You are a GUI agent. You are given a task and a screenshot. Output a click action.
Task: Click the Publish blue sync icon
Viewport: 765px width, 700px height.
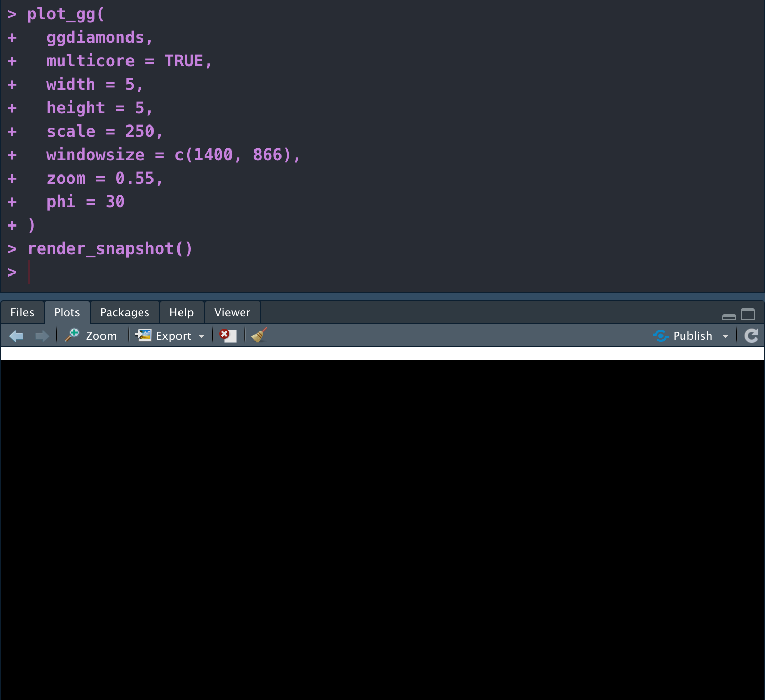660,335
